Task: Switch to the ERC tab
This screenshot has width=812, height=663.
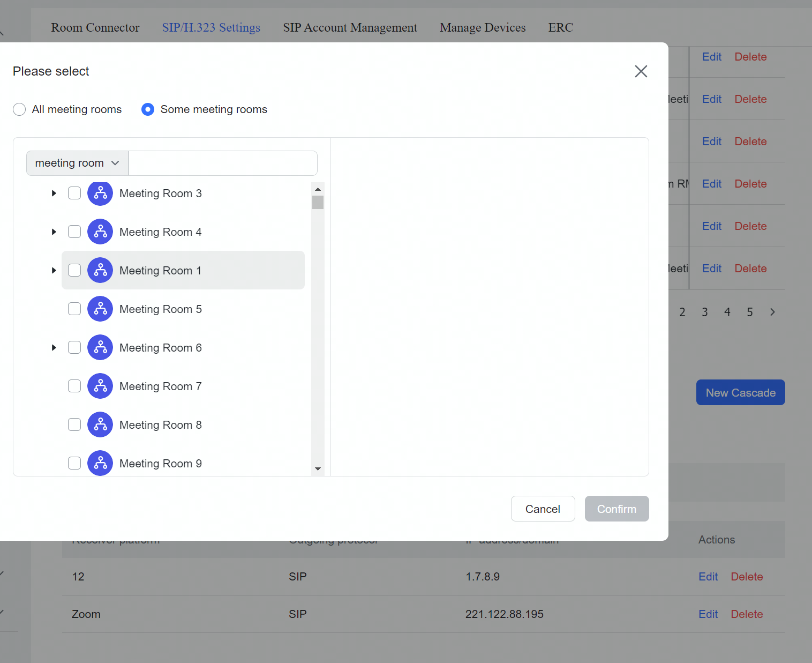Action: (x=561, y=27)
